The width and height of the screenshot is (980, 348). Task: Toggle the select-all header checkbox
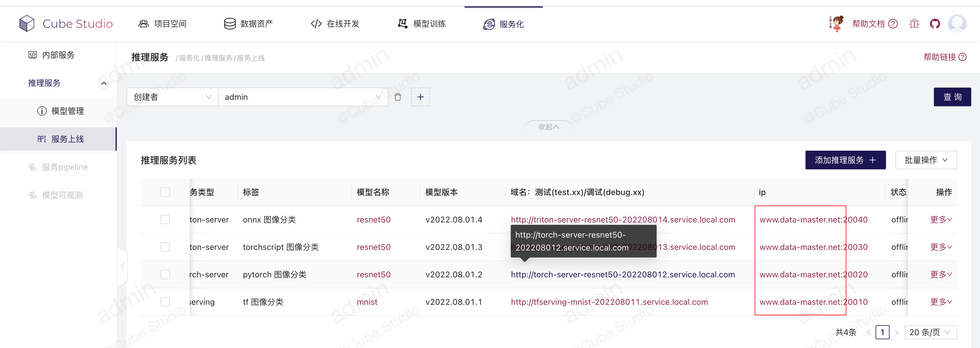coord(165,192)
